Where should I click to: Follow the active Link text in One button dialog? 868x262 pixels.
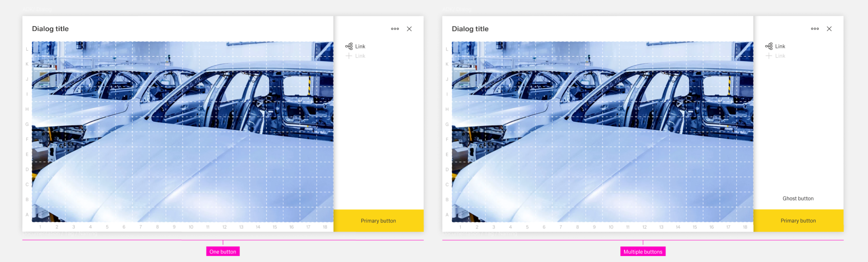coord(360,46)
